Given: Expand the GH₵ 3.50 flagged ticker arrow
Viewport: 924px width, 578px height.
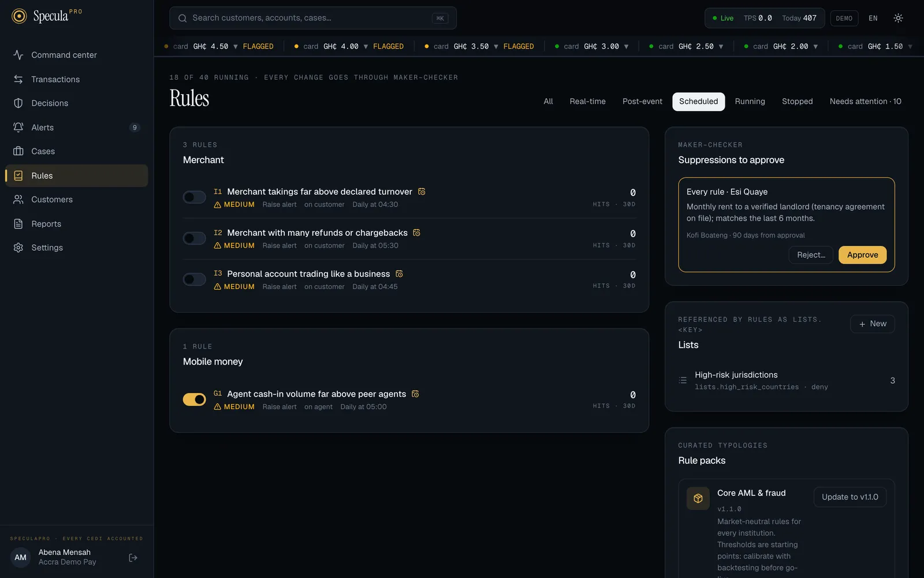Looking at the screenshot, I should coord(496,46).
